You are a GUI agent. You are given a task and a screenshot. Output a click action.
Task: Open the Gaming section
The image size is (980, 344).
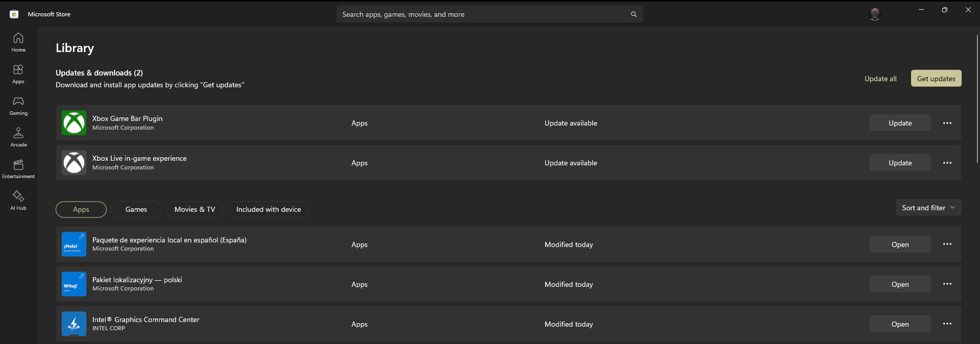point(18,106)
